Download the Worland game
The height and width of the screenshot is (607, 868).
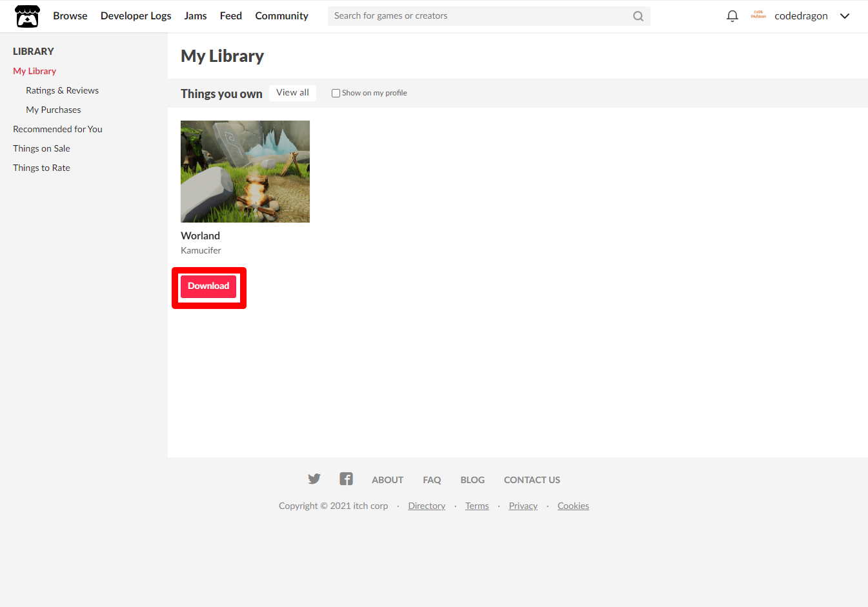(x=208, y=286)
